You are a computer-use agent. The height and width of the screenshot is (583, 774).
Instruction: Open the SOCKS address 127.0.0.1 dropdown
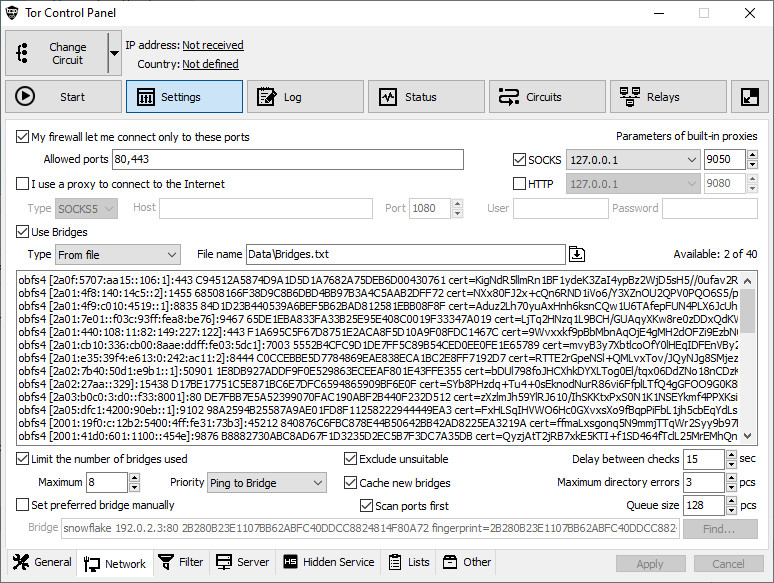[x=633, y=159]
